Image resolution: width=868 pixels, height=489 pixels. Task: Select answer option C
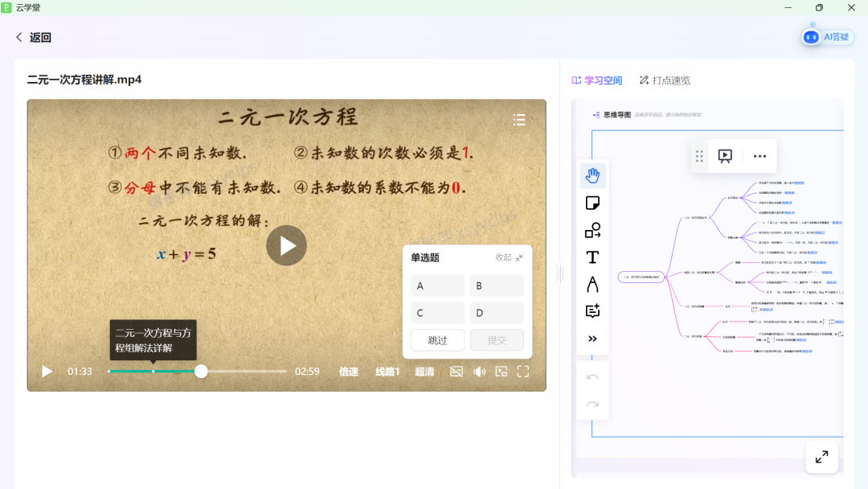coord(437,313)
